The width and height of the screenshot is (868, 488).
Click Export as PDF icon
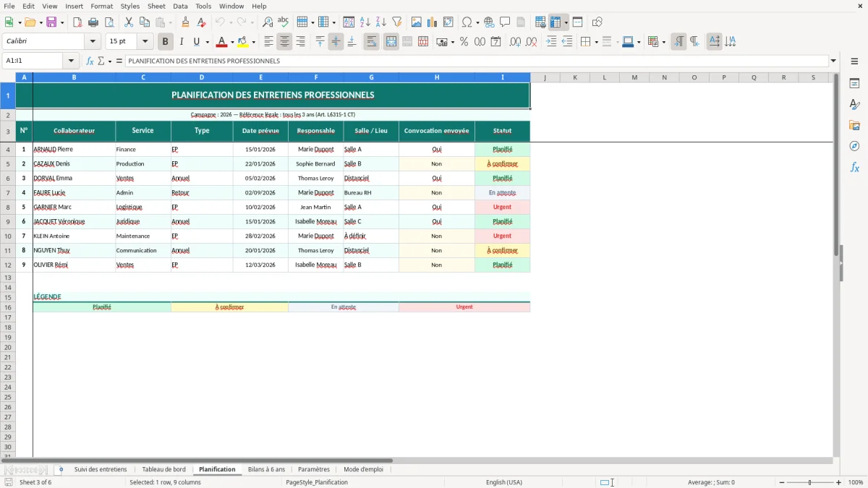coord(77,22)
